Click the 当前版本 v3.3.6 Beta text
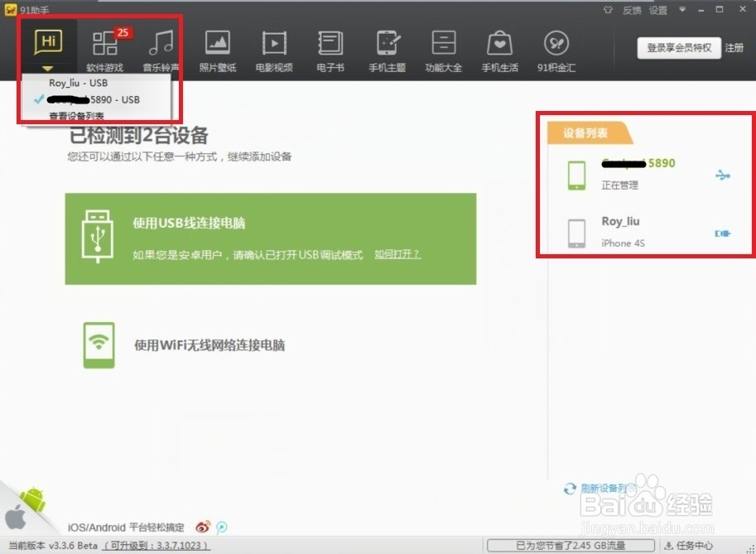This screenshot has width=756, height=554. pos(53,546)
